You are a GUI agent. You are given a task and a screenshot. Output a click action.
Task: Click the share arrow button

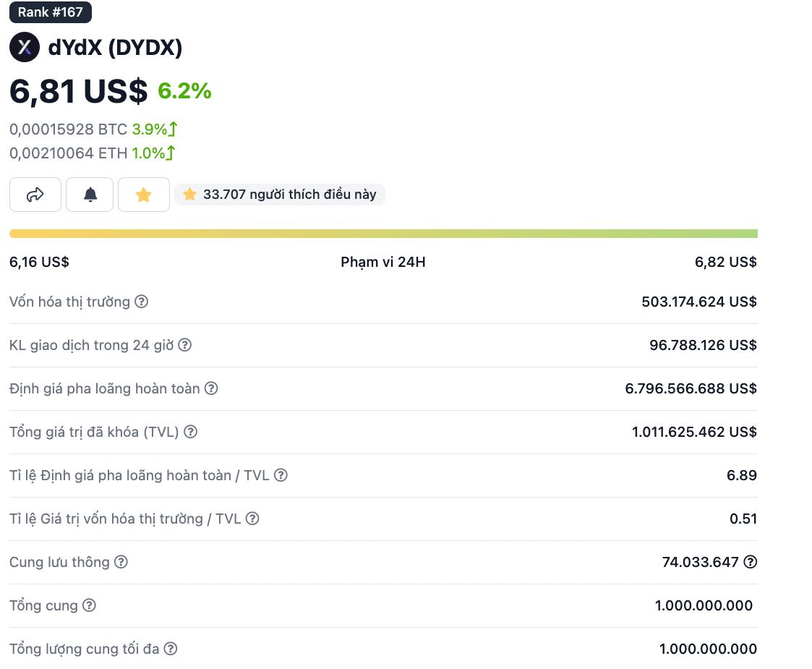35,195
